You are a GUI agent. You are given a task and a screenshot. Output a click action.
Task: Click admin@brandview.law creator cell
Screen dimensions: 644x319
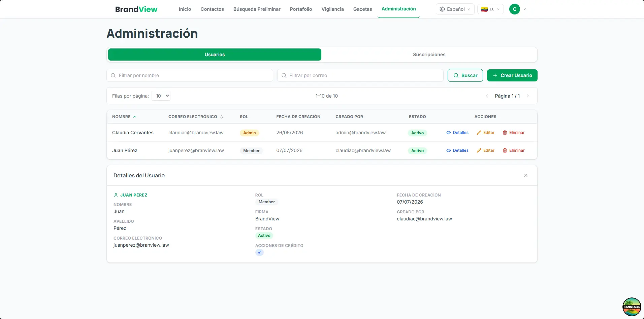click(x=360, y=133)
